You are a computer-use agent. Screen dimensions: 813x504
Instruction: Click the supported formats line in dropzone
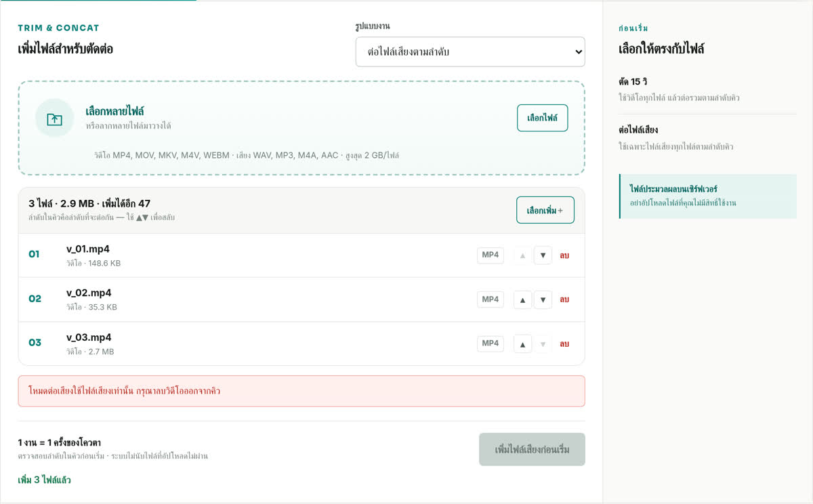247,155
